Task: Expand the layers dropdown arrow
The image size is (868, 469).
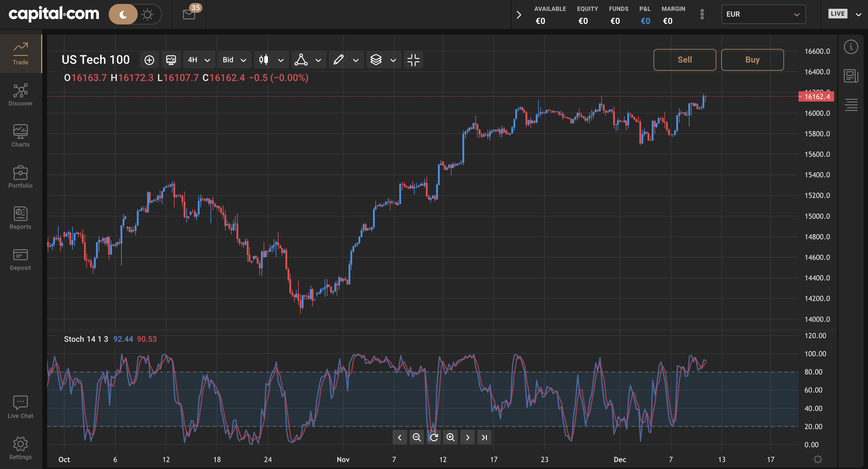Action: coord(393,60)
